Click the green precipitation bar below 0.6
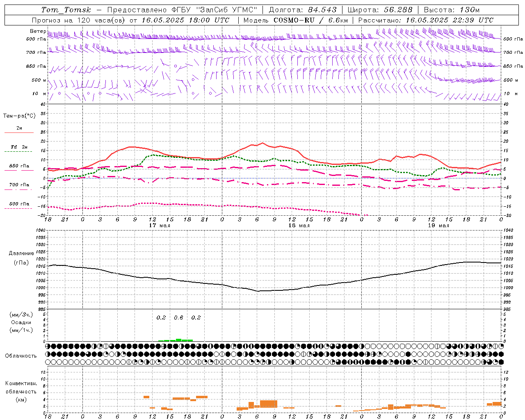The height and width of the screenshot is (420, 525). 178,340
